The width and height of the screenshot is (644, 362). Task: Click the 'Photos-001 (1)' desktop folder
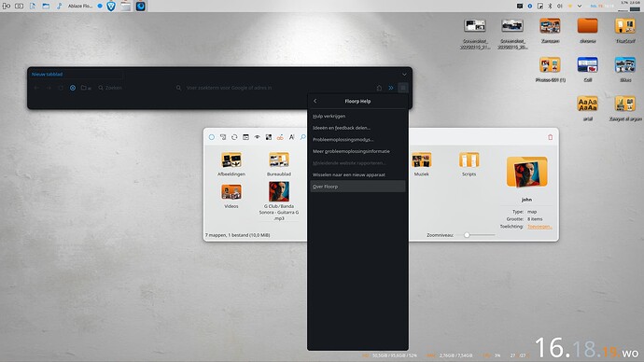pyautogui.click(x=550, y=69)
